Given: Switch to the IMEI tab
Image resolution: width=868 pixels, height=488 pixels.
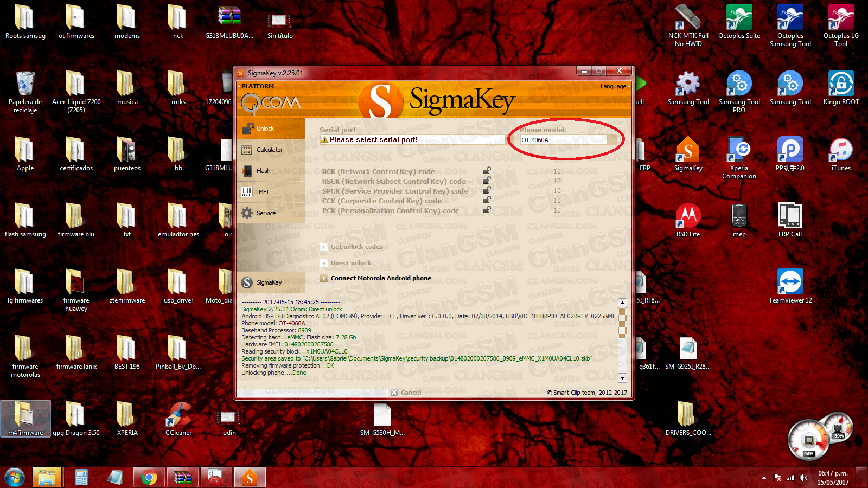Looking at the screenshot, I should click(x=271, y=192).
